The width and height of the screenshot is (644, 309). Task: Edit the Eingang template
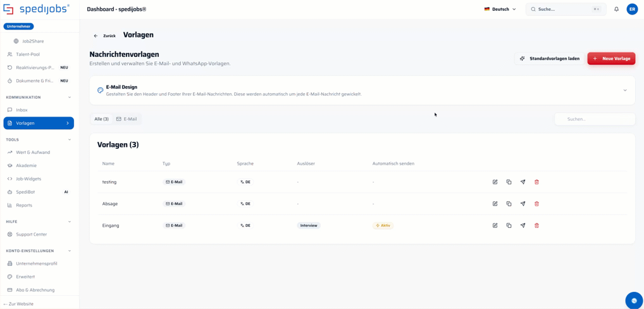[495, 225]
